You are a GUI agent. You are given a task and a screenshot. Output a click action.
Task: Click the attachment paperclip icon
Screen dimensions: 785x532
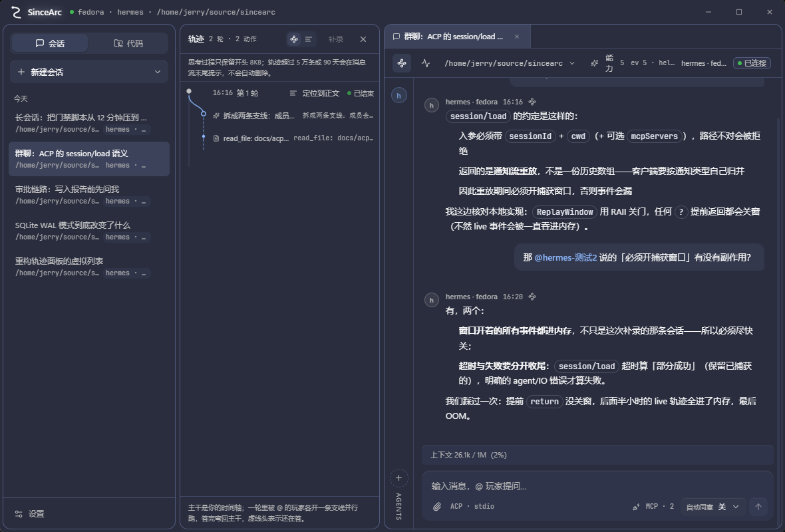click(x=437, y=507)
